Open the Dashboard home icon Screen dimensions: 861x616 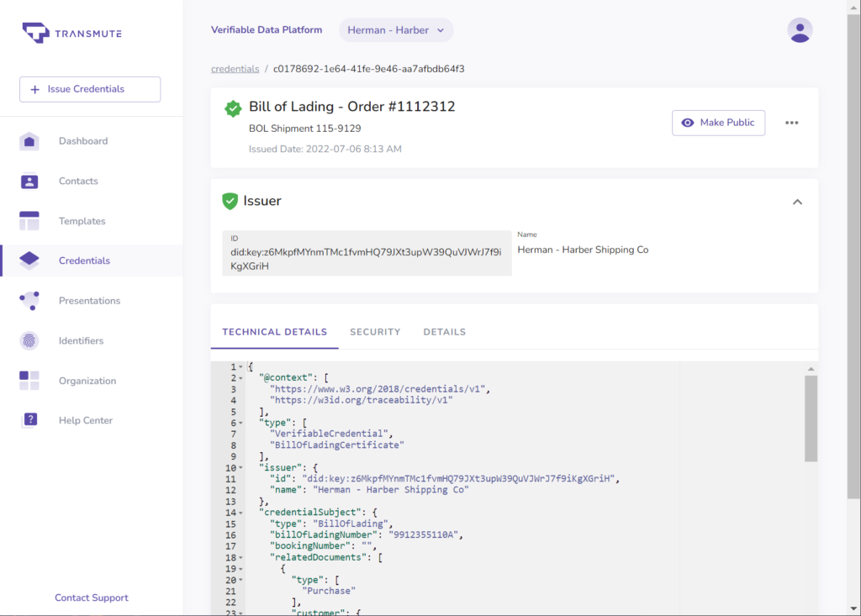pos(29,141)
